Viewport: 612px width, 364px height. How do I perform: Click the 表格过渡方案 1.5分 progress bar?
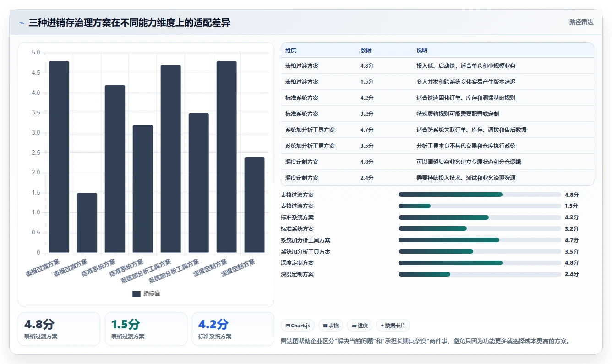coord(480,206)
